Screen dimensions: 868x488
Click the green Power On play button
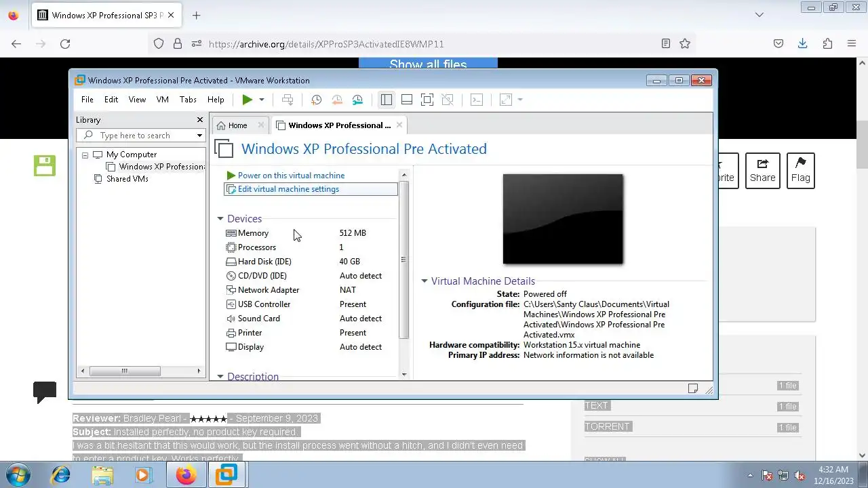[248, 100]
